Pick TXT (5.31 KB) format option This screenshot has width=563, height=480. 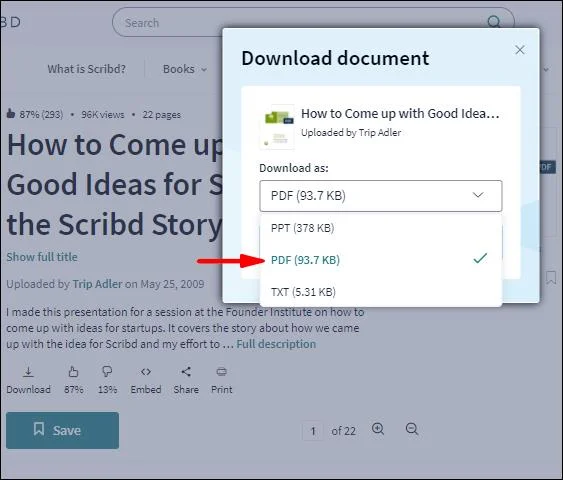[381, 292]
